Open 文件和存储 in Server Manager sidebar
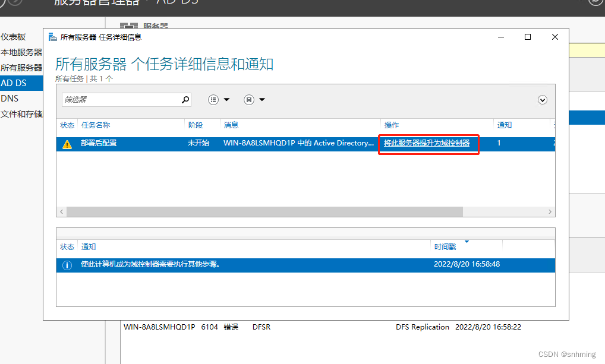The width and height of the screenshot is (605, 364). (x=21, y=114)
